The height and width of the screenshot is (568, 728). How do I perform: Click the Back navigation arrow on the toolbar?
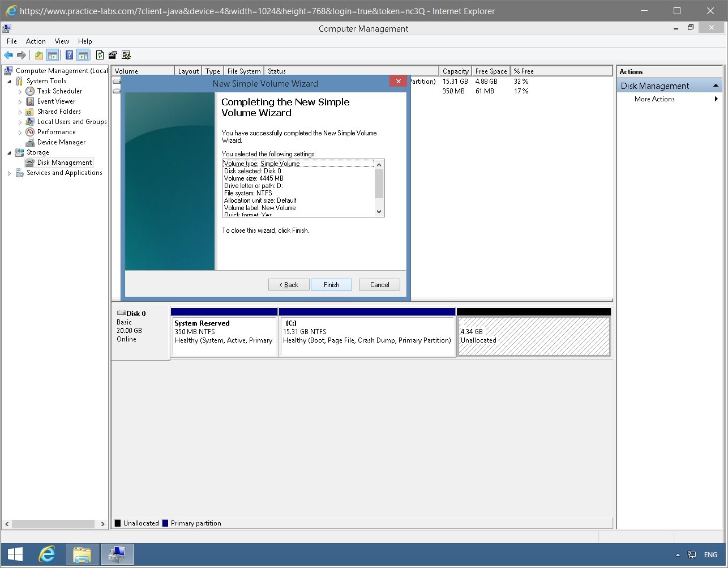8,55
